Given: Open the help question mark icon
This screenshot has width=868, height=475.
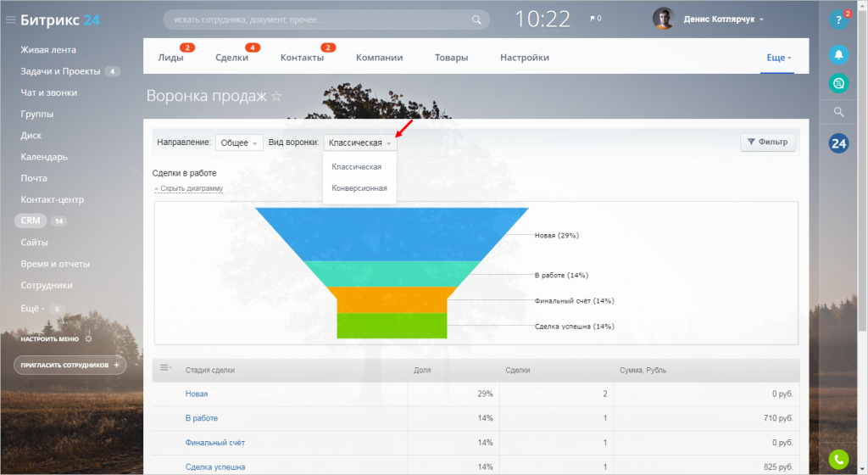Looking at the screenshot, I should point(838,20).
